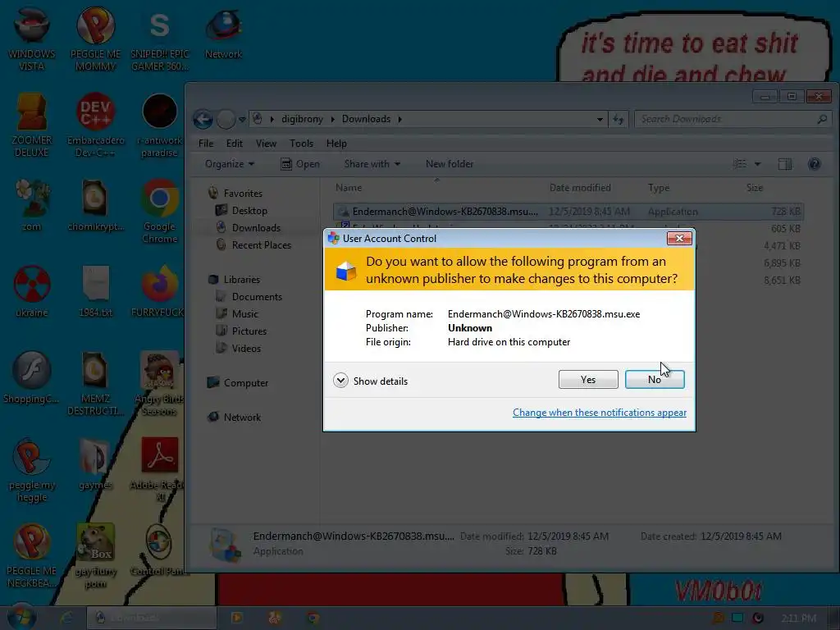Viewport: 840px width, 630px height.
Task: Open Change when these notifications appear link
Action: pyautogui.click(x=600, y=413)
